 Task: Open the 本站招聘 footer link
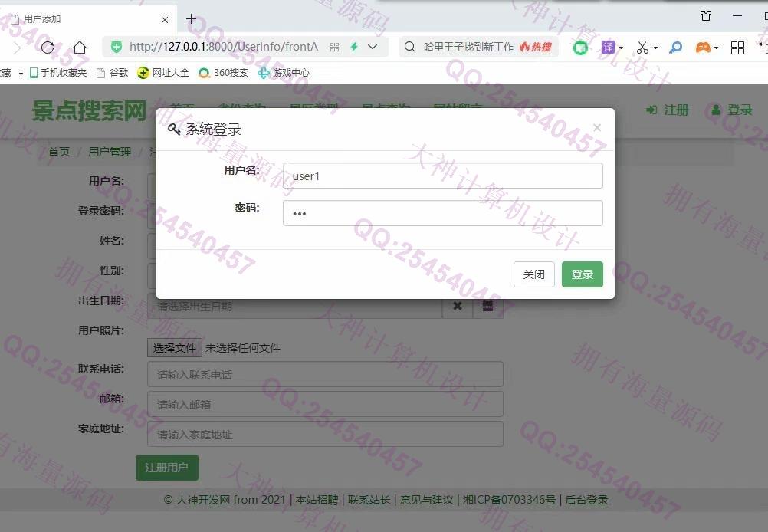click(x=317, y=500)
